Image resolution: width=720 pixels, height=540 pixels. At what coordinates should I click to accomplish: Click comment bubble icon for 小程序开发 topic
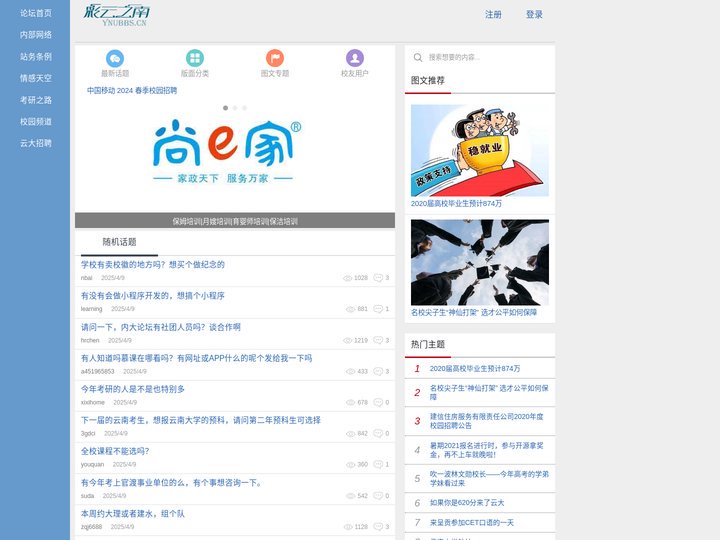378,309
